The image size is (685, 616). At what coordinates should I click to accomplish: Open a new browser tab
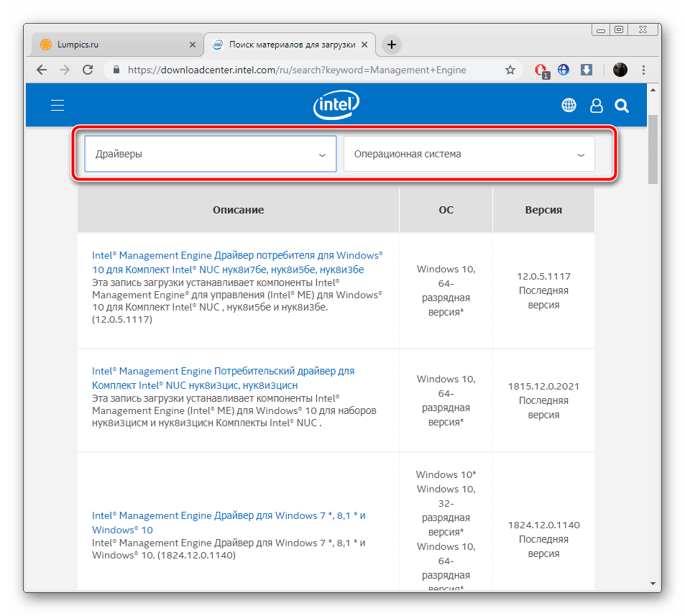coord(391,45)
